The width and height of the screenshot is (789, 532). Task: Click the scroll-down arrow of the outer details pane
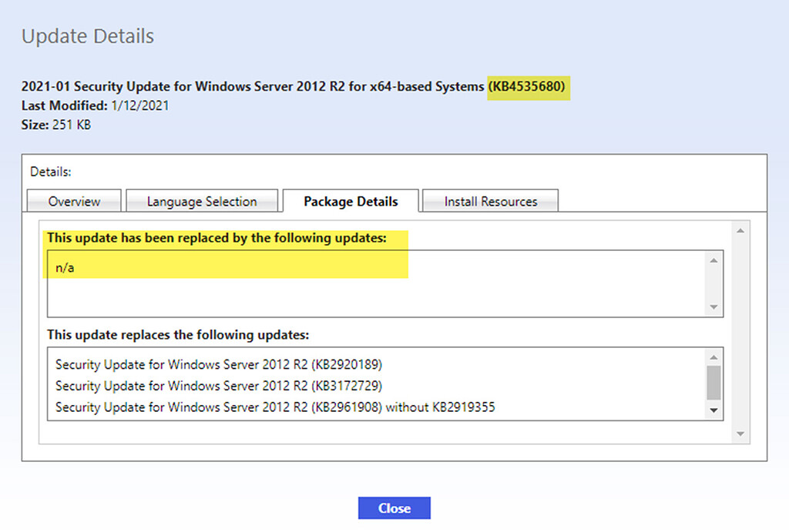739,434
